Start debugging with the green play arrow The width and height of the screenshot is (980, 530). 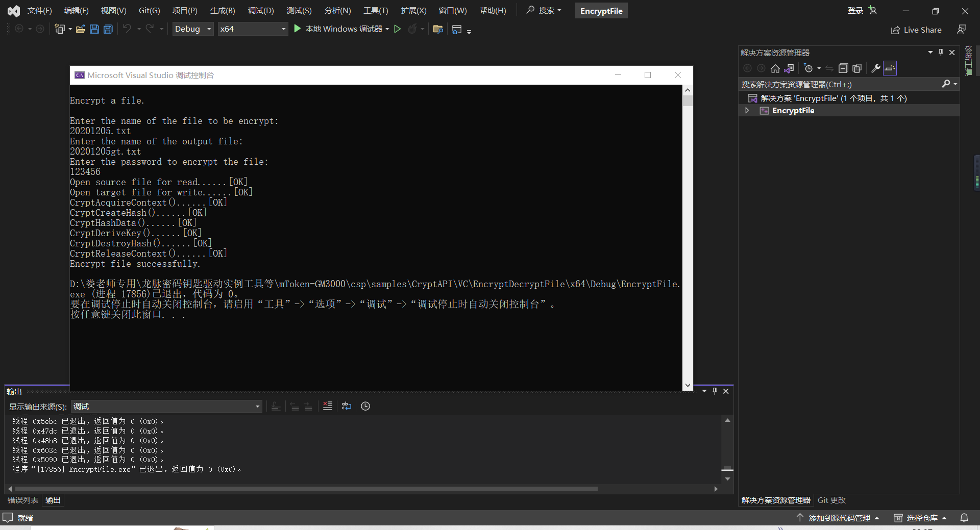(297, 29)
